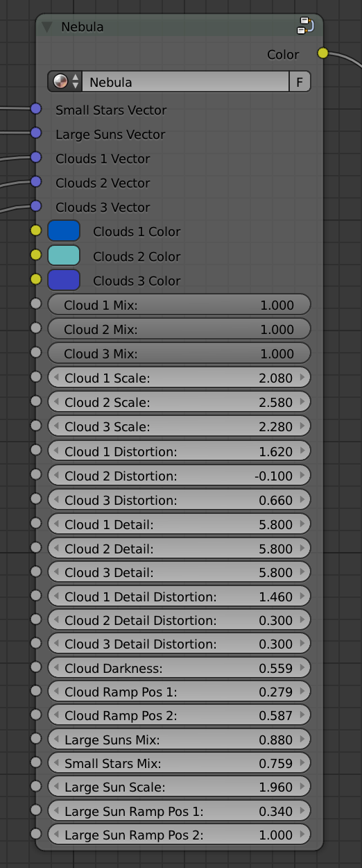Open the node tree browse dropdown icon
The width and height of the screenshot is (362, 868).
tap(64, 82)
